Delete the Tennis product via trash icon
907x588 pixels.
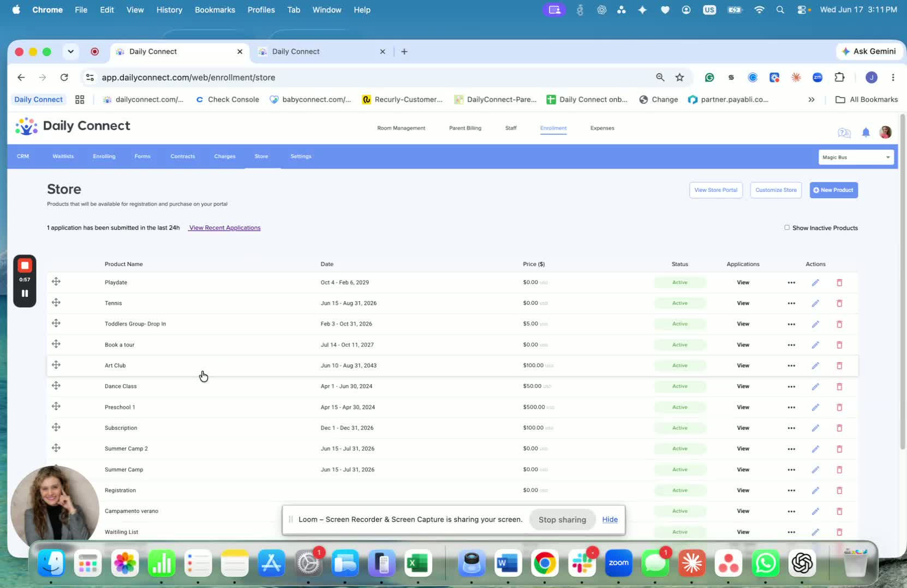(839, 303)
